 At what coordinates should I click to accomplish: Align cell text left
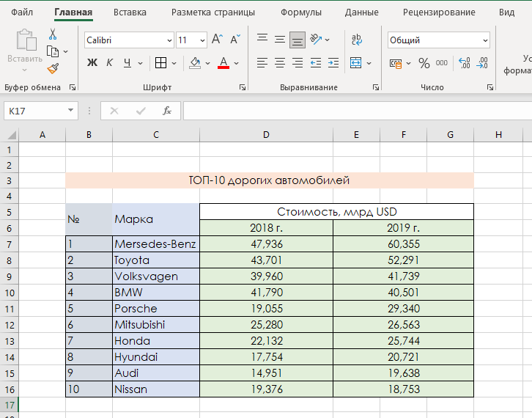tap(262, 63)
